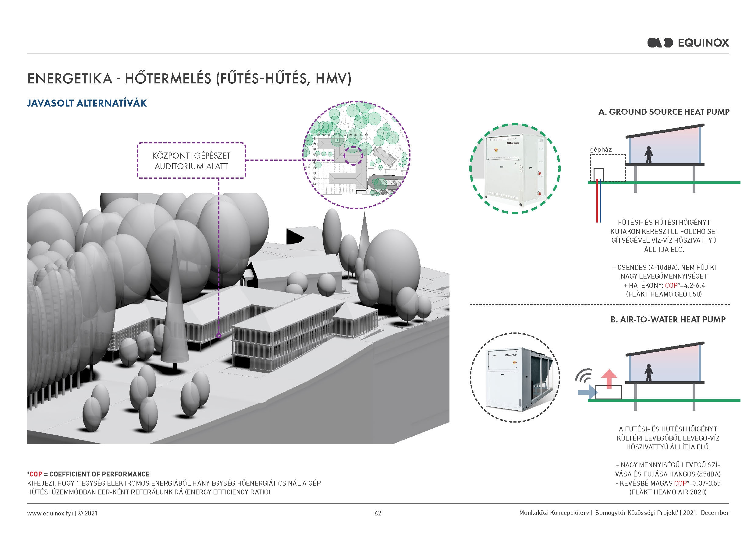Click the Javasolt Alternatívák heading

coord(87,103)
